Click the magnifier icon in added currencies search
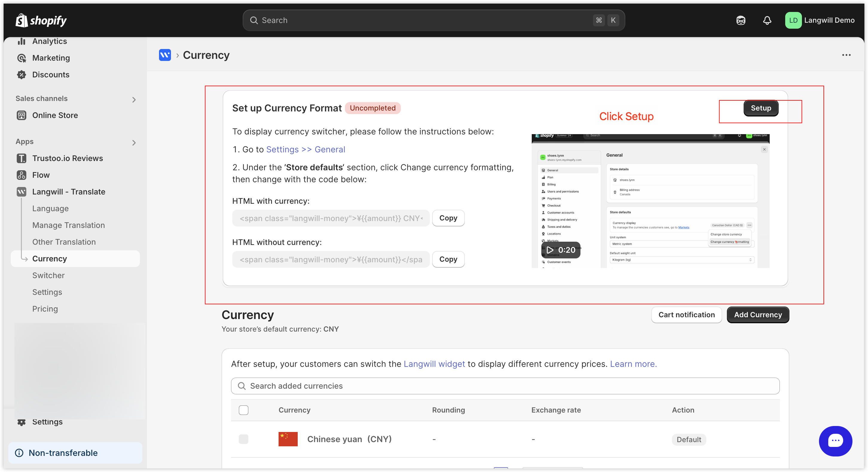This screenshot has width=868, height=472. pyautogui.click(x=242, y=386)
